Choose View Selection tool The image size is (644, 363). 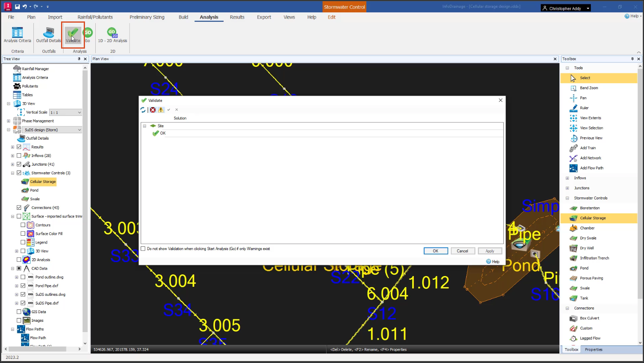click(591, 128)
